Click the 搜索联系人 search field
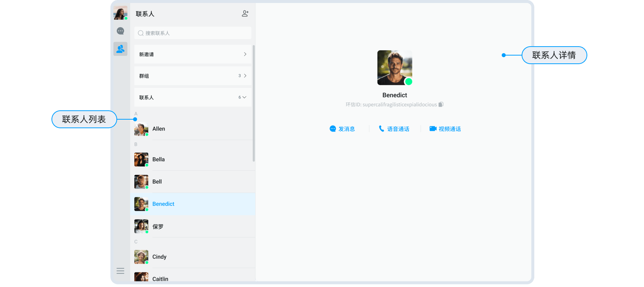Viewport: 644px width, 287px height. coord(193,33)
